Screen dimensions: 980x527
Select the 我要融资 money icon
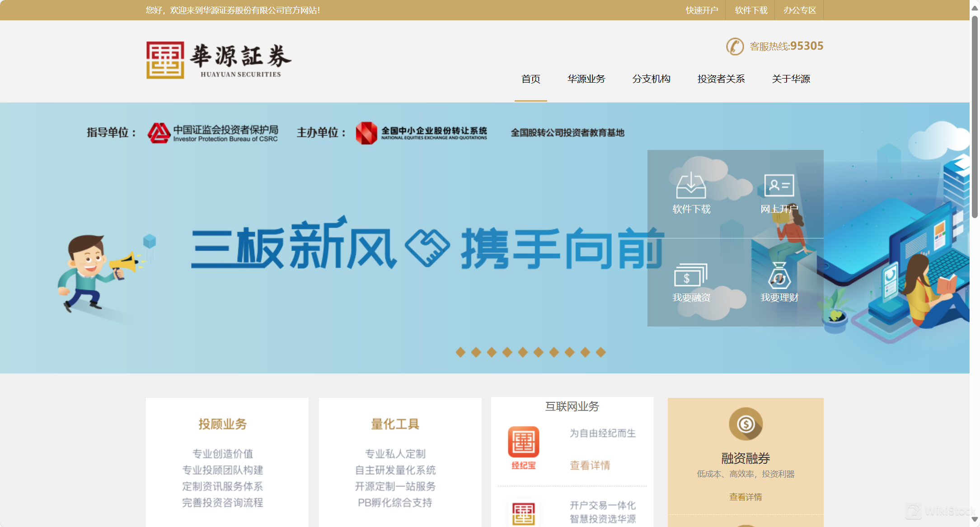(x=691, y=275)
